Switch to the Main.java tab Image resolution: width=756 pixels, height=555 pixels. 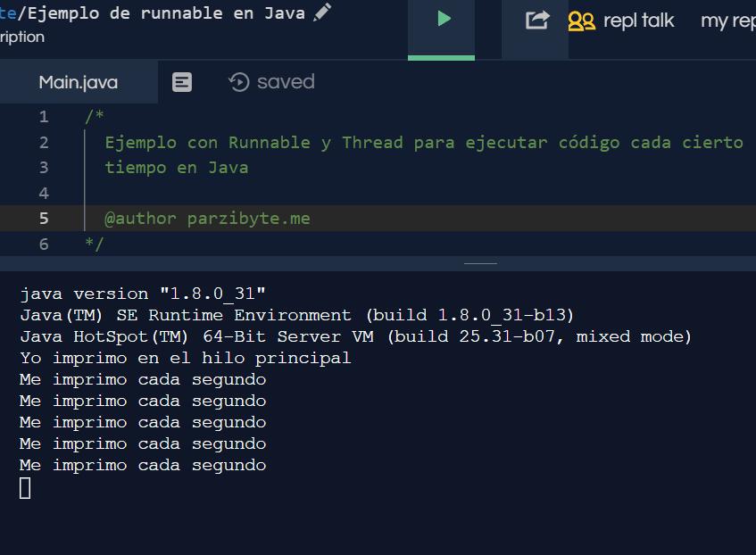click(77, 81)
